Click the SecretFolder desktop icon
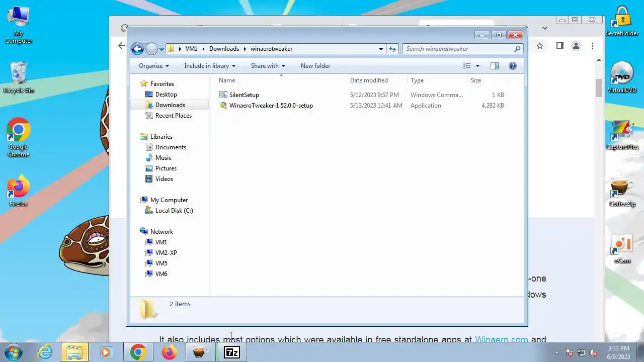 (622, 21)
